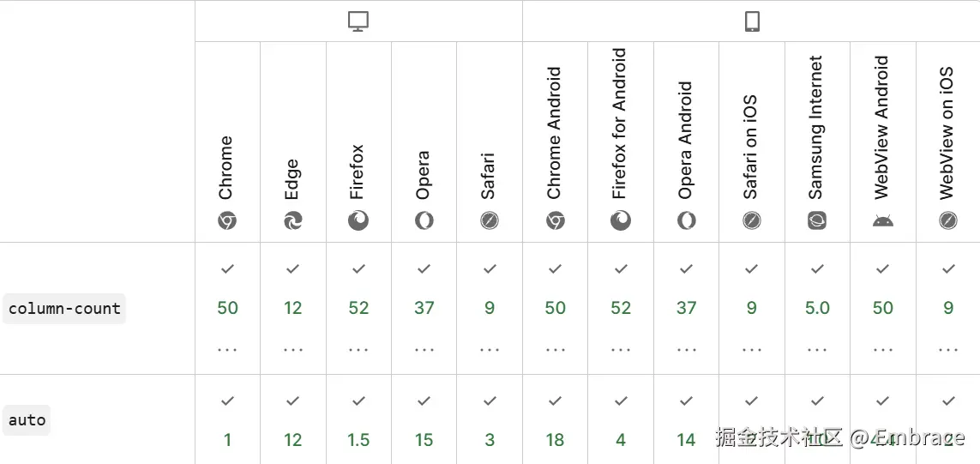Click Firefox version 52 for column-count
Screen dimensions: 980x464
358,308
